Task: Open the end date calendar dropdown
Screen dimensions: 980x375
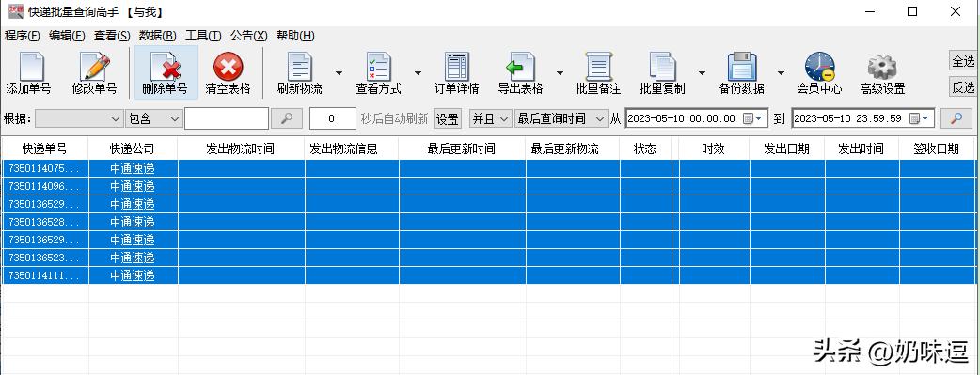Action: coord(920,118)
